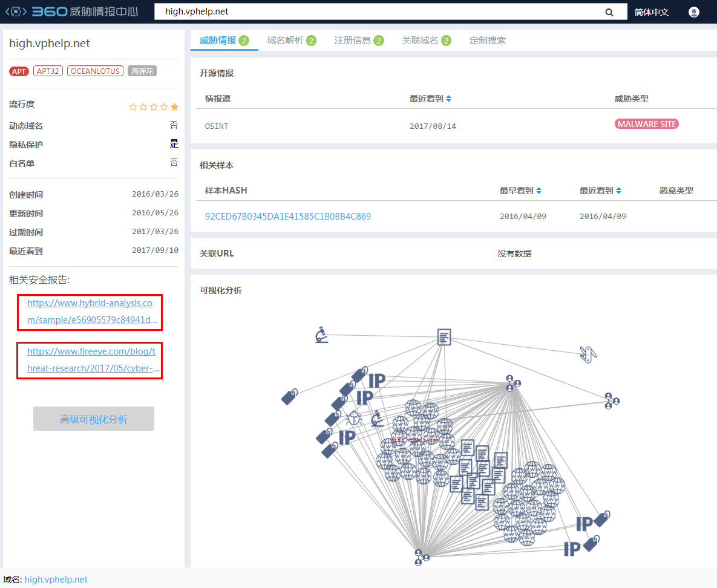Image resolution: width=717 pixels, height=588 pixels.
Task: Select the microscope node at top left of graph
Action: point(322,335)
